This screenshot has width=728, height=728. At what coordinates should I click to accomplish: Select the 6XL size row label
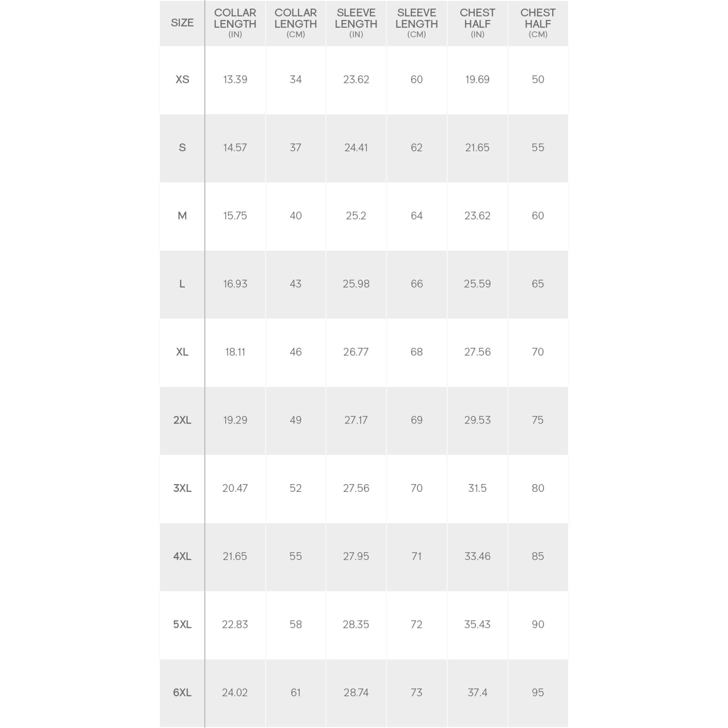[x=182, y=692]
